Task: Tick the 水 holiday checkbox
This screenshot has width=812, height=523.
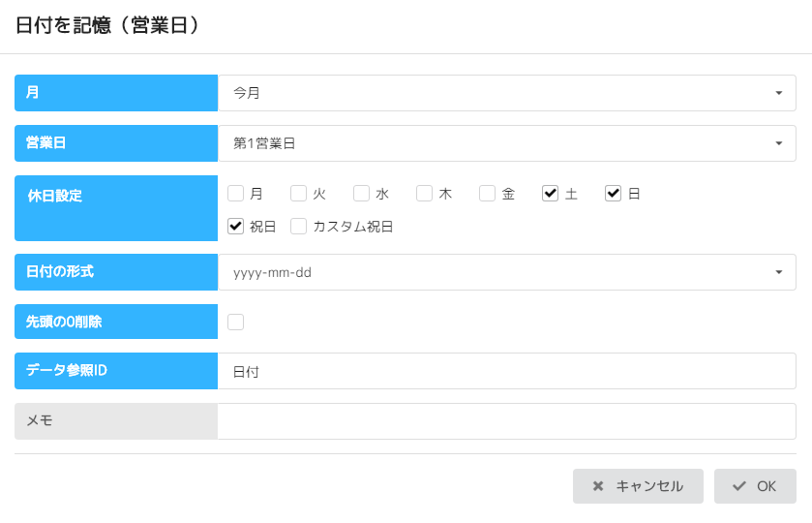Action: coord(361,194)
